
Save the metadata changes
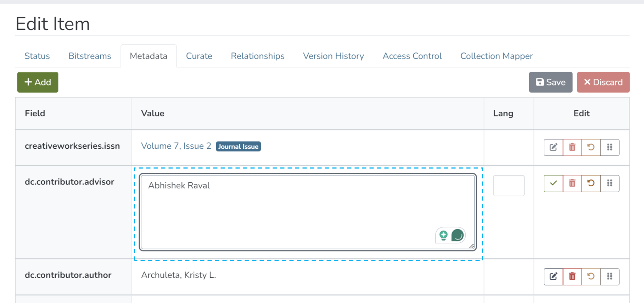click(550, 82)
